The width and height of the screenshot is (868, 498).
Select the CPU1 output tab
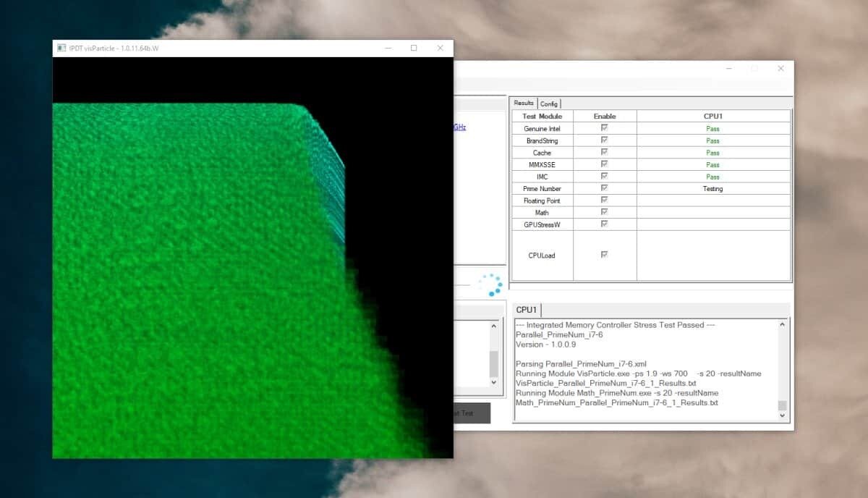(527, 309)
